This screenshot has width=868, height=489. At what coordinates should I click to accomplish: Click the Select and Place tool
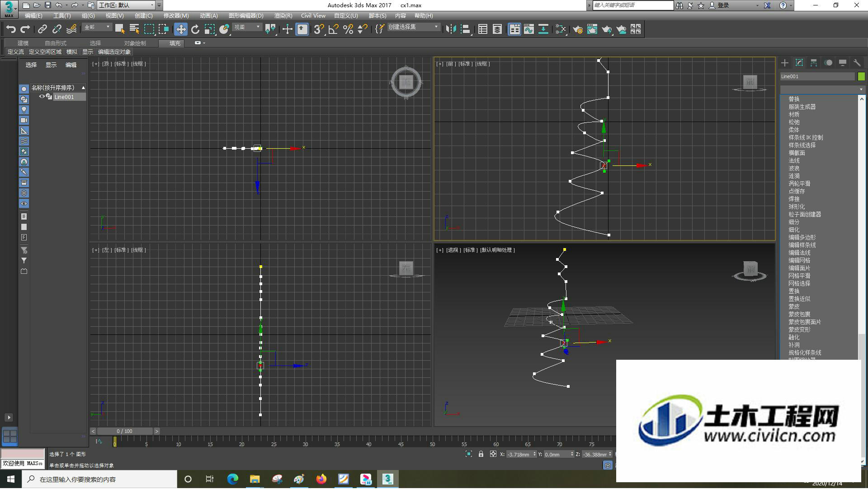224,29
